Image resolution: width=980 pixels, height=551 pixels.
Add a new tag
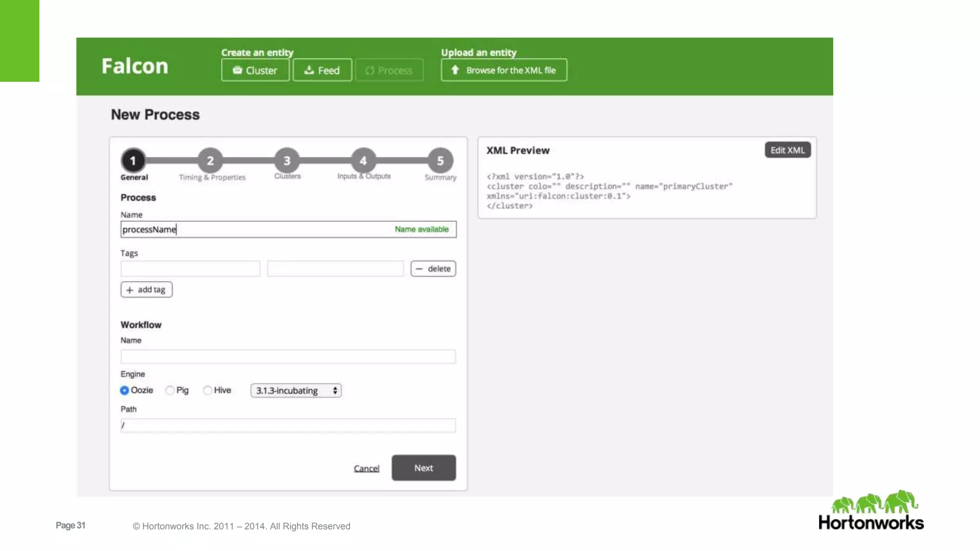(146, 289)
